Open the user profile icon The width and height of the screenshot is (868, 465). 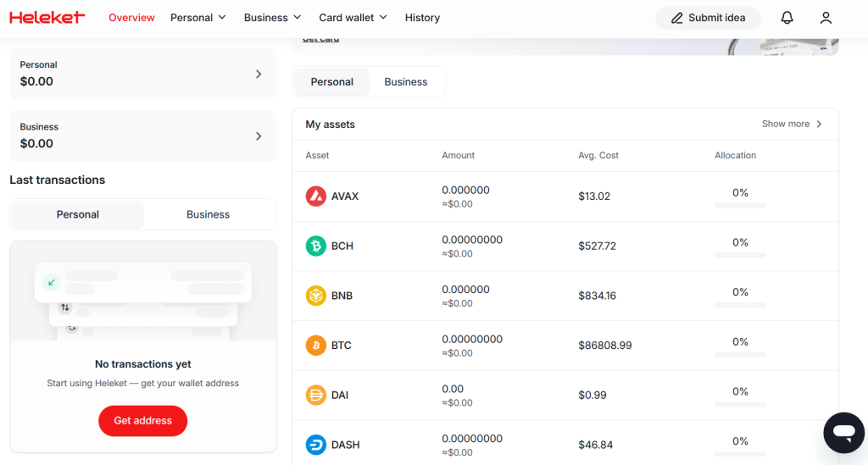pyautogui.click(x=826, y=18)
